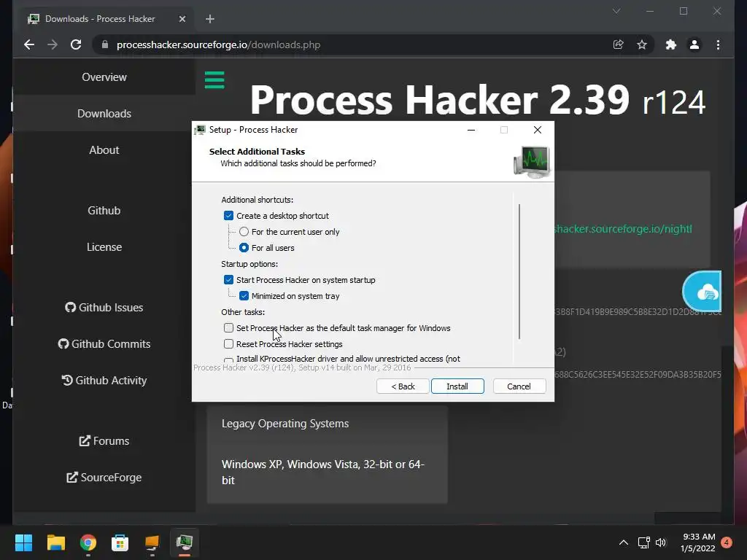Viewport: 747px width, 560px height.
Task: Open the Downloads sidebar item
Action: point(104,113)
